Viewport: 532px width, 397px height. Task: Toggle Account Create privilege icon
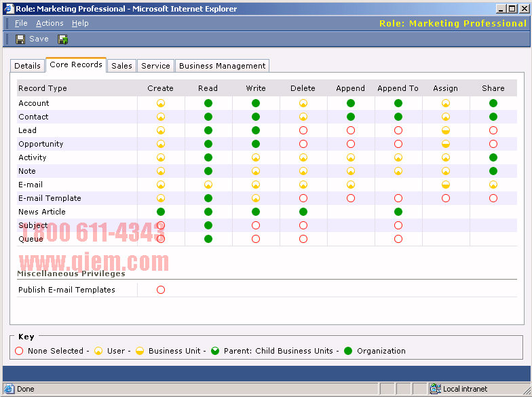[161, 103]
